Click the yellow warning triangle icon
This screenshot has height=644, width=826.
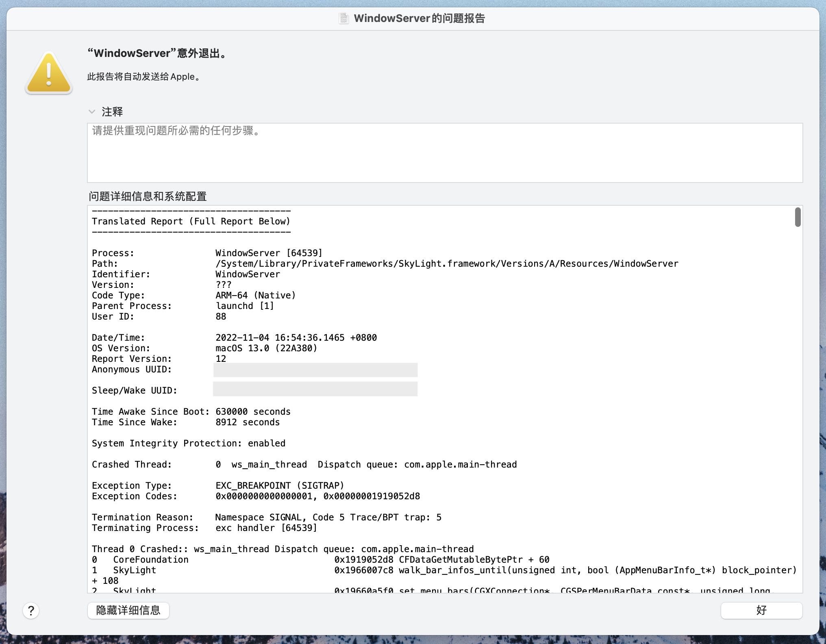click(x=49, y=73)
